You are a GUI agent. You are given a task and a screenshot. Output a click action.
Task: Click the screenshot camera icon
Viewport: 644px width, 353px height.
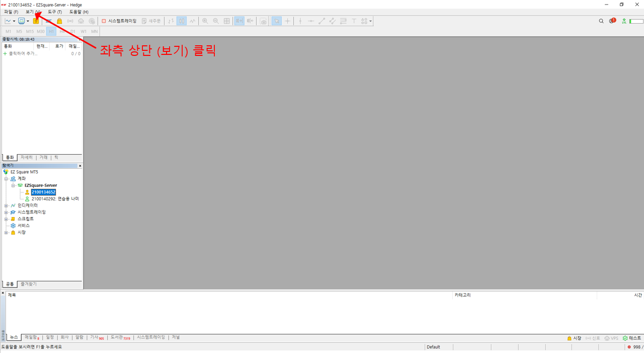point(263,21)
